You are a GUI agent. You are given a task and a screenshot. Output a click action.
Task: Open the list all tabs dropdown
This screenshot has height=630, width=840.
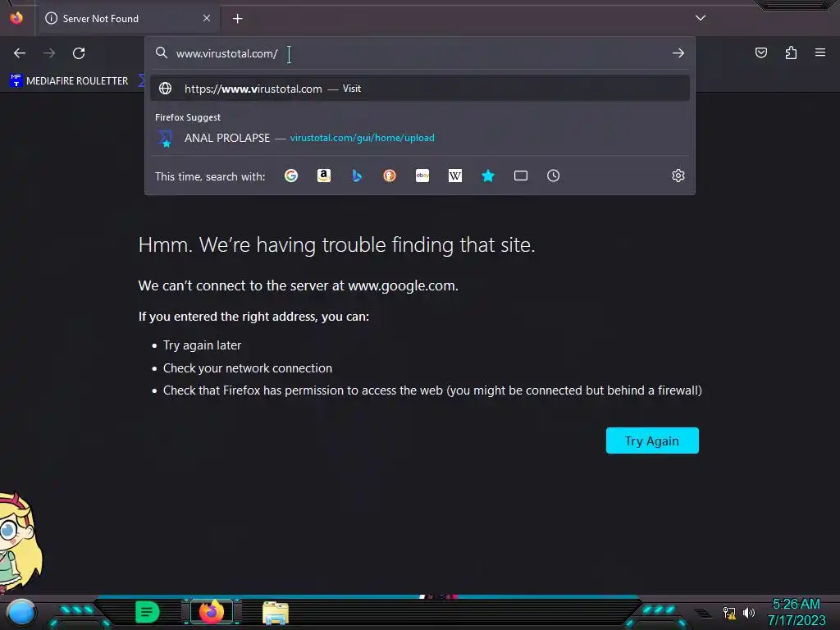[x=701, y=18]
